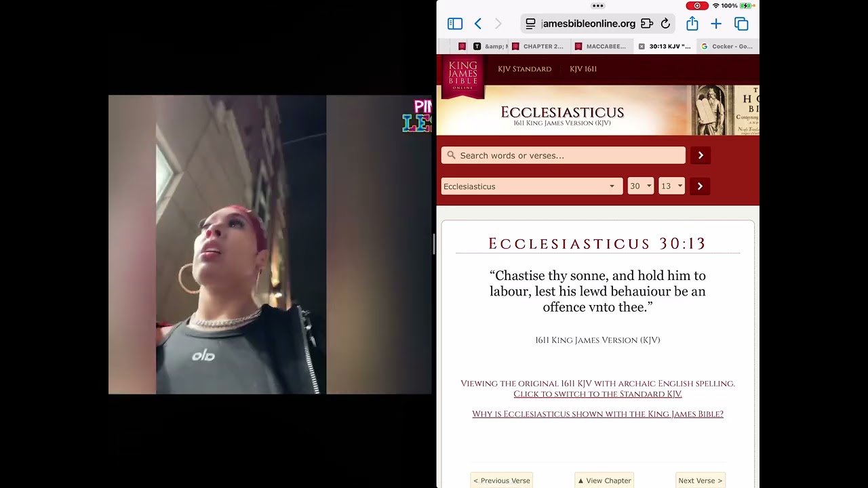
Task: Click the webcam video on the left
Action: [x=270, y=244]
